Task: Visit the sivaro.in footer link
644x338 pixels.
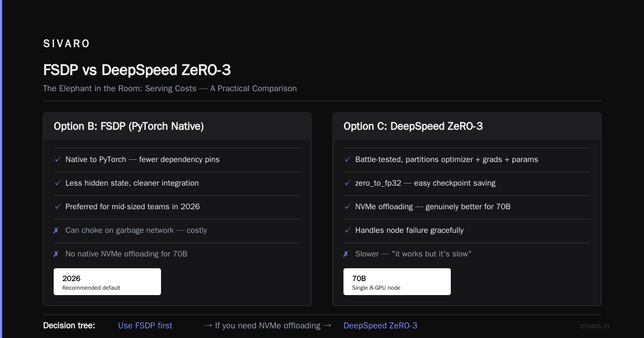Action: tap(595, 326)
